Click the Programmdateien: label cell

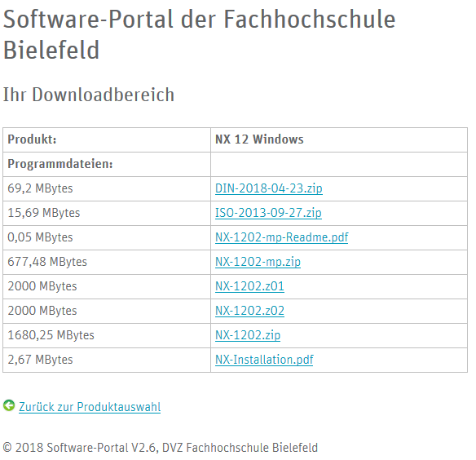pos(107,164)
